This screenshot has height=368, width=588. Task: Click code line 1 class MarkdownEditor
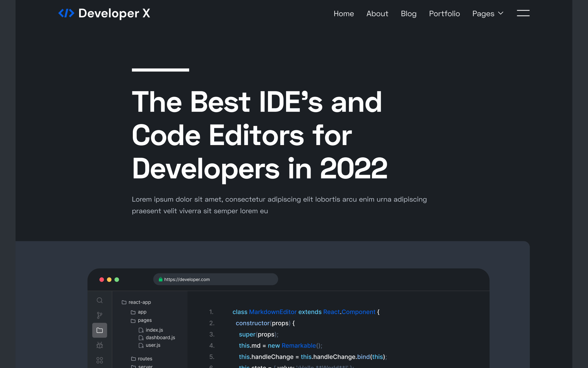click(x=306, y=312)
